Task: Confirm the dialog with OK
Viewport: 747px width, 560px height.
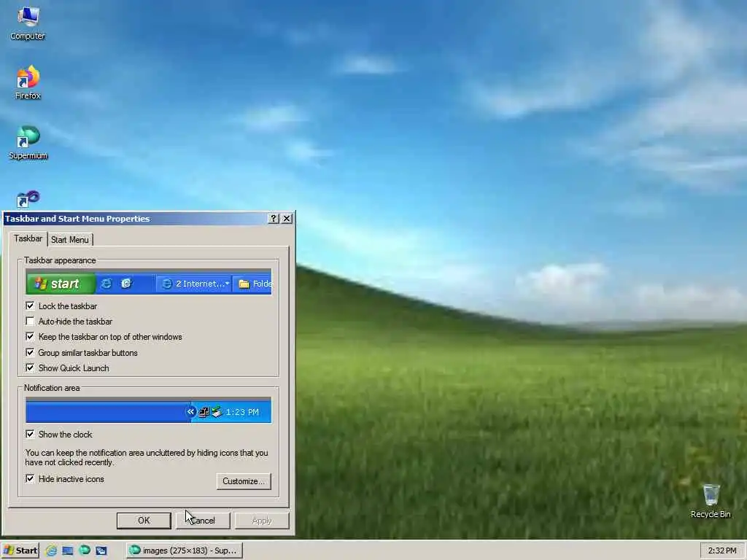Action: click(x=144, y=521)
